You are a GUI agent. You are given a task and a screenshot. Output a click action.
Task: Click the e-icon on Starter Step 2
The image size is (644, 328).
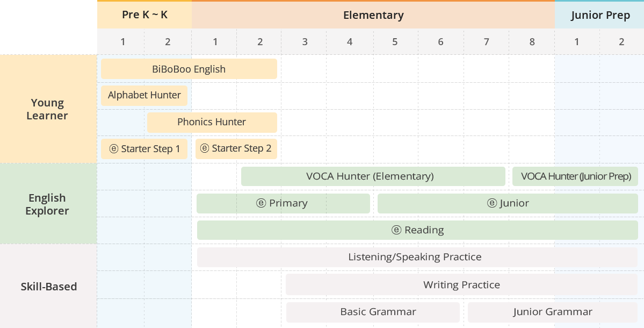pyautogui.click(x=205, y=148)
